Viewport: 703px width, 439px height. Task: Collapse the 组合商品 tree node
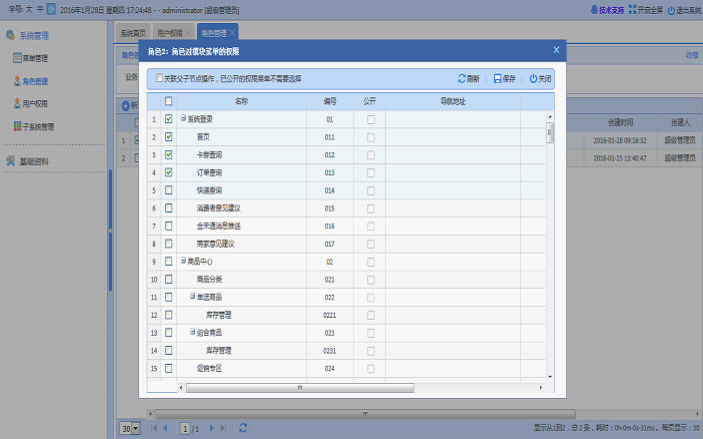coord(192,331)
